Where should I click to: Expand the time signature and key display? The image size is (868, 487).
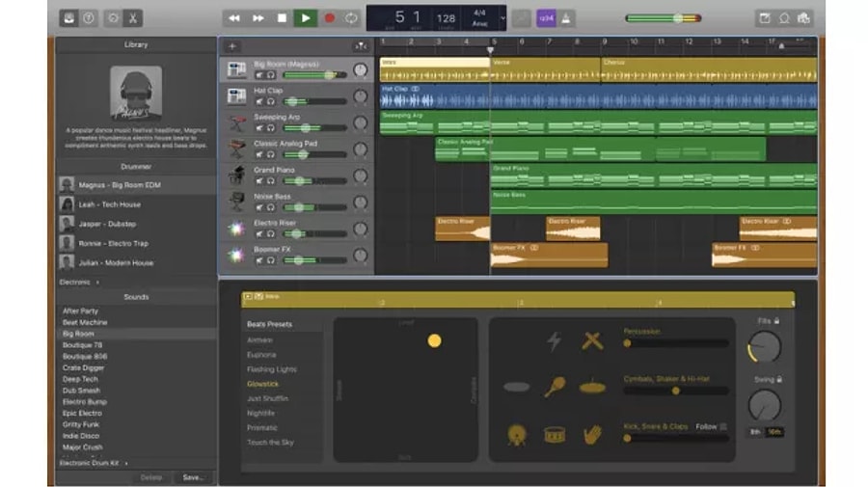coord(503,17)
